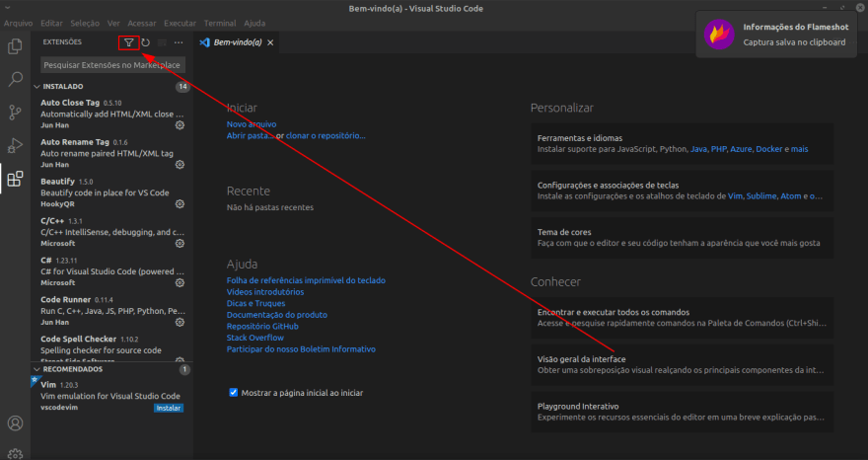868x460 pixels.
Task: Click the Vim keybindings link
Action: click(x=735, y=196)
